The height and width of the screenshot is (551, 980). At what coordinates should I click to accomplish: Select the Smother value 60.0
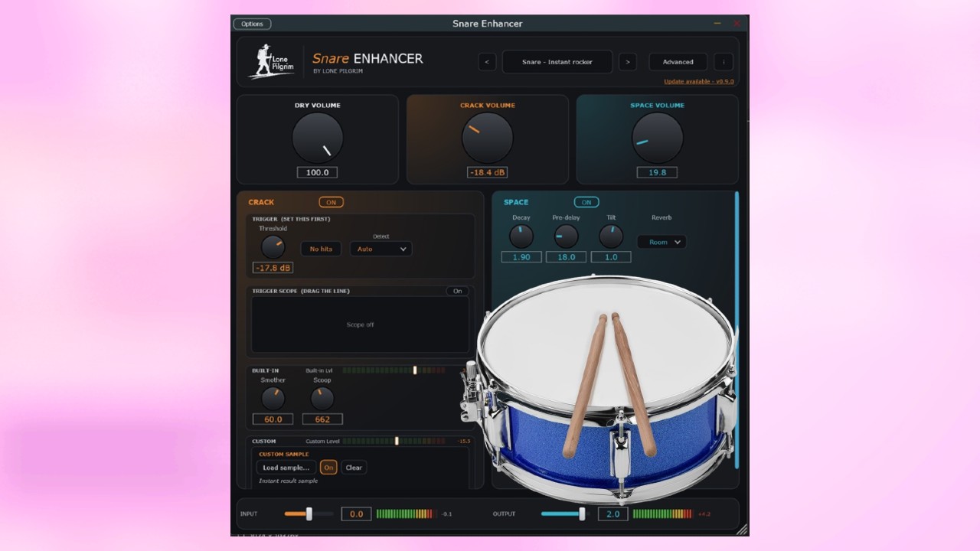pos(273,419)
